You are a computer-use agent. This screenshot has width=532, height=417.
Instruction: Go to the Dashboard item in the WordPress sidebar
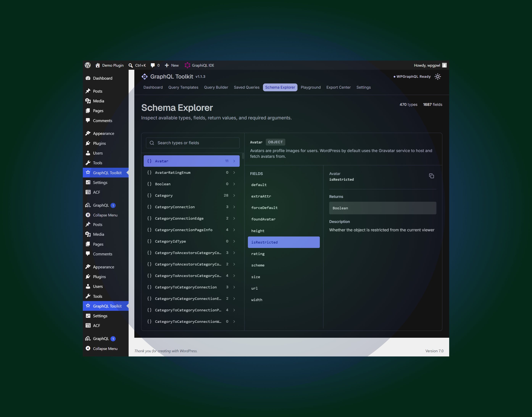[106, 78]
